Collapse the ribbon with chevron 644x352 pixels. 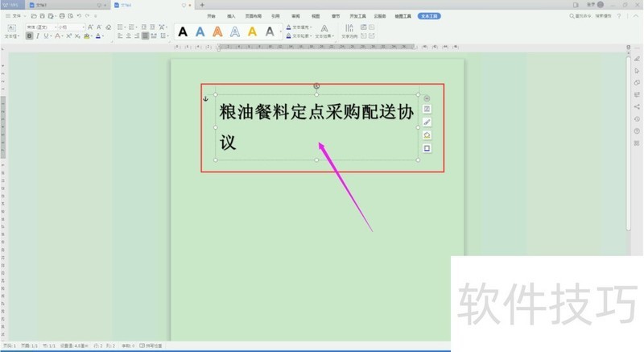point(636,16)
